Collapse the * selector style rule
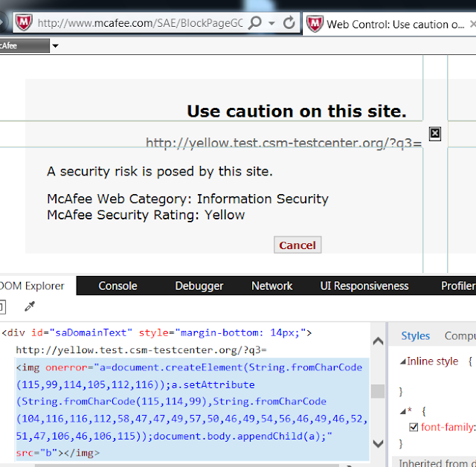 click(x=403, y=411)
